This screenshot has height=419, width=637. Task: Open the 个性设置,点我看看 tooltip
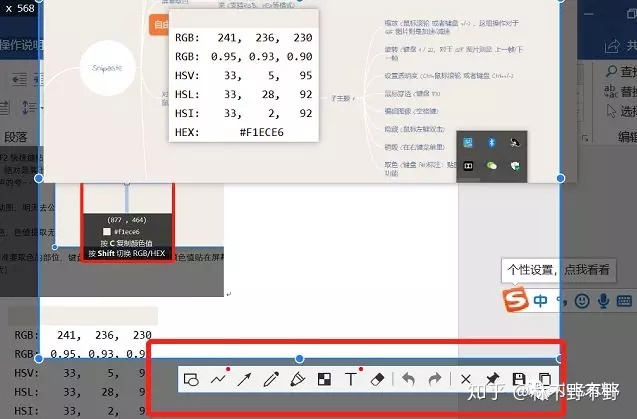pos(559,270)
